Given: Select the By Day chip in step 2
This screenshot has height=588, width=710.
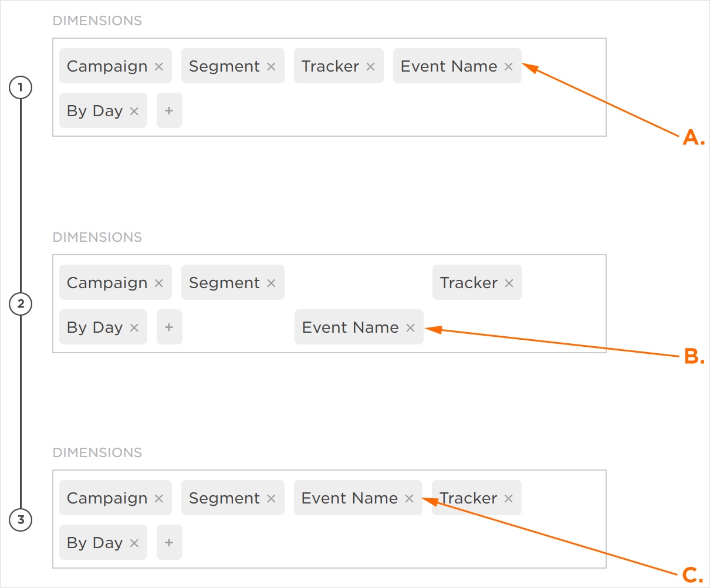Looking at the screenshot, I should (95, 327).
